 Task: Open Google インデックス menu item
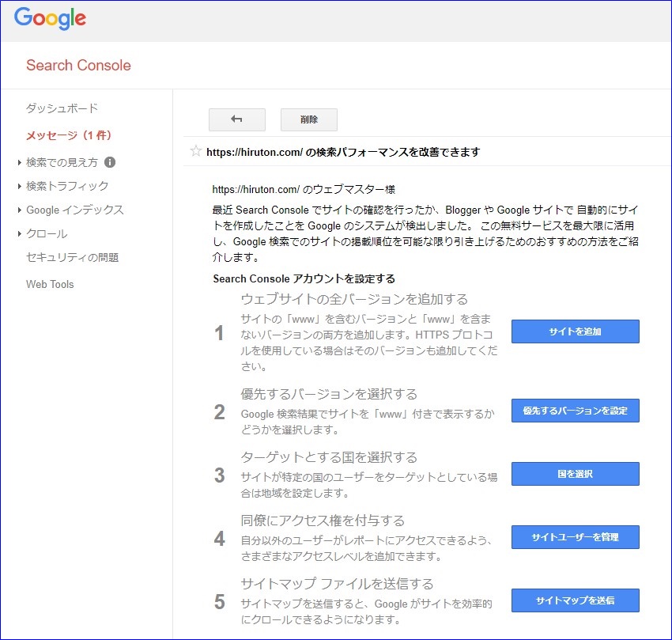pos(75,210)
